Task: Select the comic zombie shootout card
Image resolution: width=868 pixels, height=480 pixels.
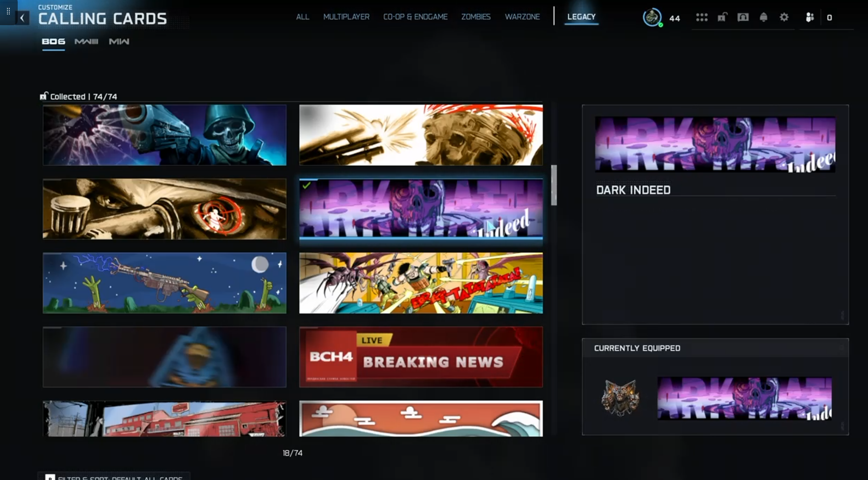Action: click(421, 283)
